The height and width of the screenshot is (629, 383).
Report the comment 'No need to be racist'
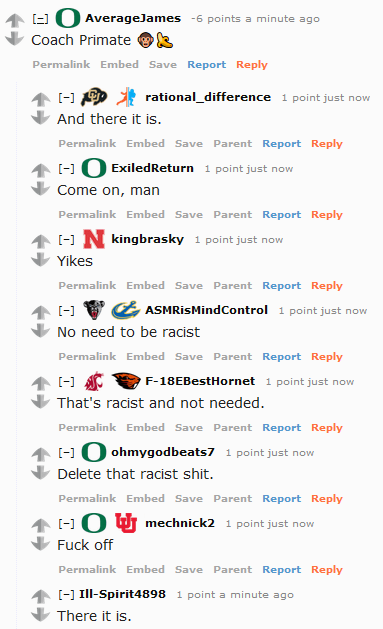(282, 357)
